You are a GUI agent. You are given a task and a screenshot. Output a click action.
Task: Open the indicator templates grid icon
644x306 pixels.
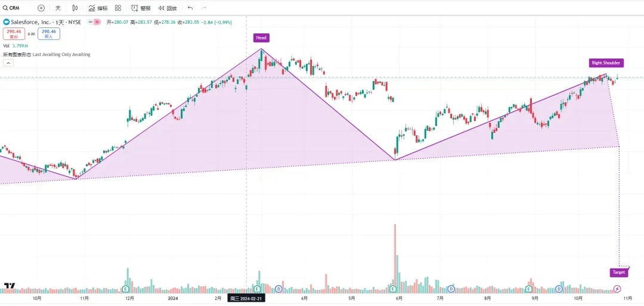118,8
